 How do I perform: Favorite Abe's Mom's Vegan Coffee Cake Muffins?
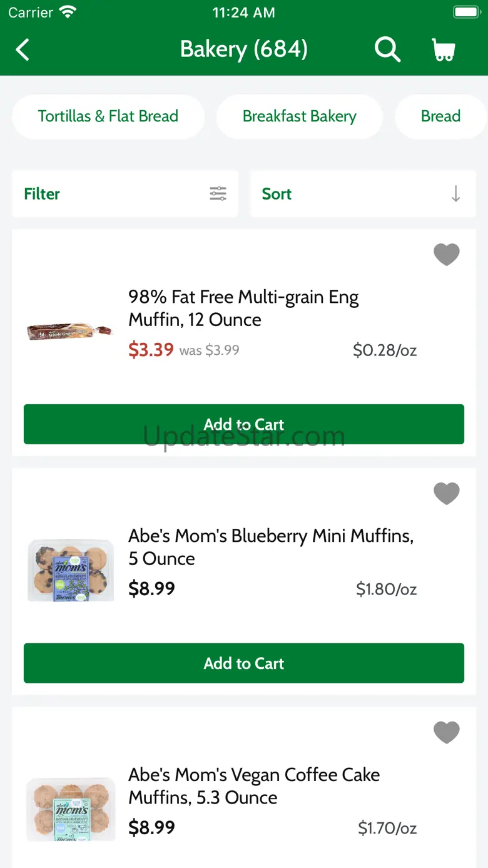(x=446, y=732)
